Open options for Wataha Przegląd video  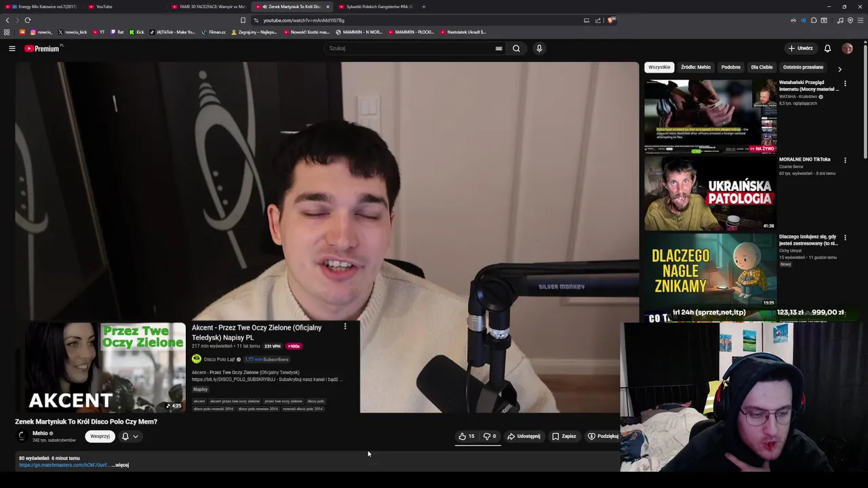coord(845,83)
